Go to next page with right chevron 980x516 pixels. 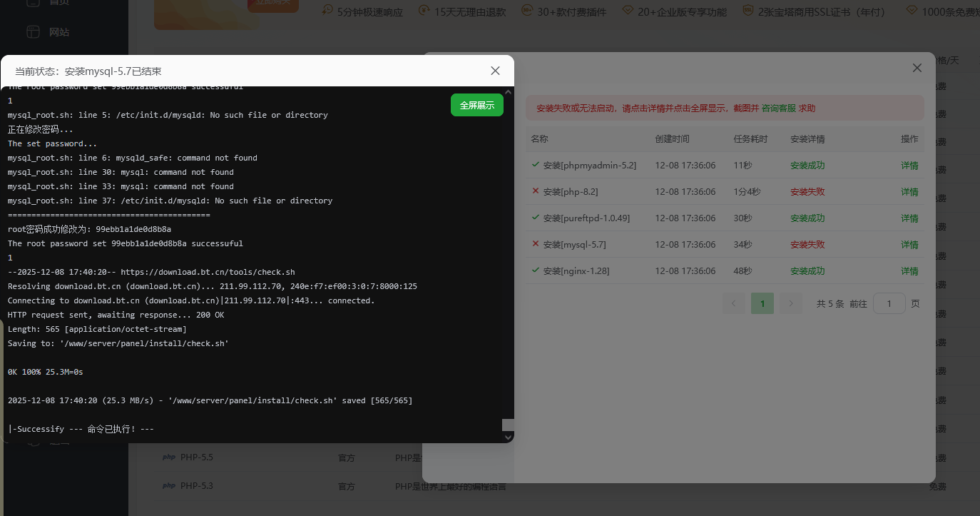coord(790,304)
